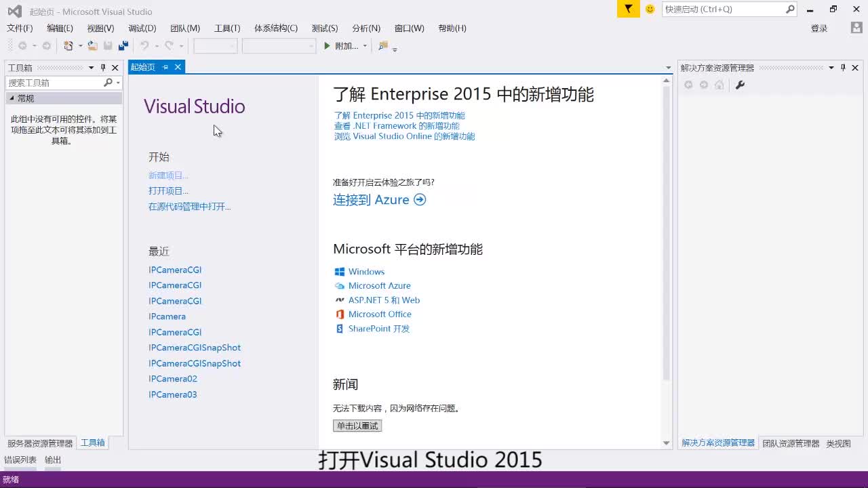This screenshot has height=488, width=868.
Task: Open the 编辑(E) menu
Action: click(60, 28)
